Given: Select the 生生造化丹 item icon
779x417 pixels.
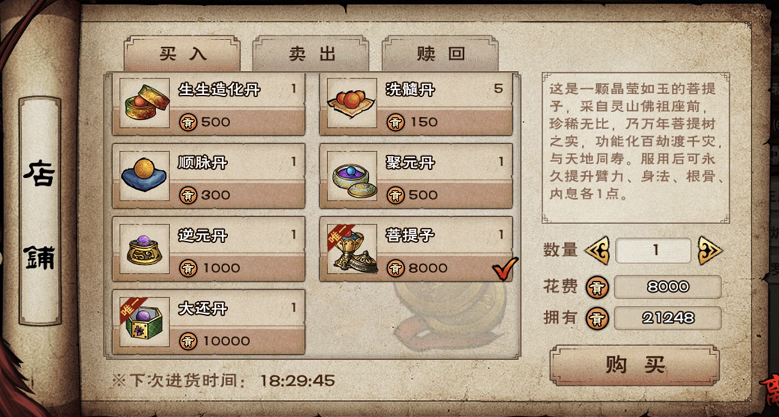Looking at the screenshot, I should tap(145, 103).
